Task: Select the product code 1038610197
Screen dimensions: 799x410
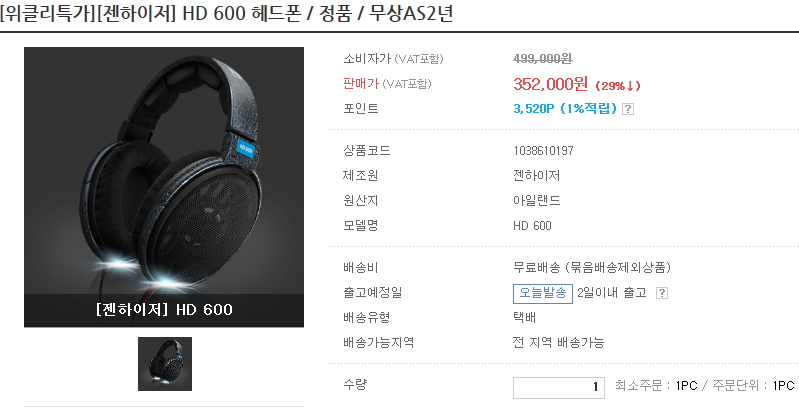Action: coord(543,151)
